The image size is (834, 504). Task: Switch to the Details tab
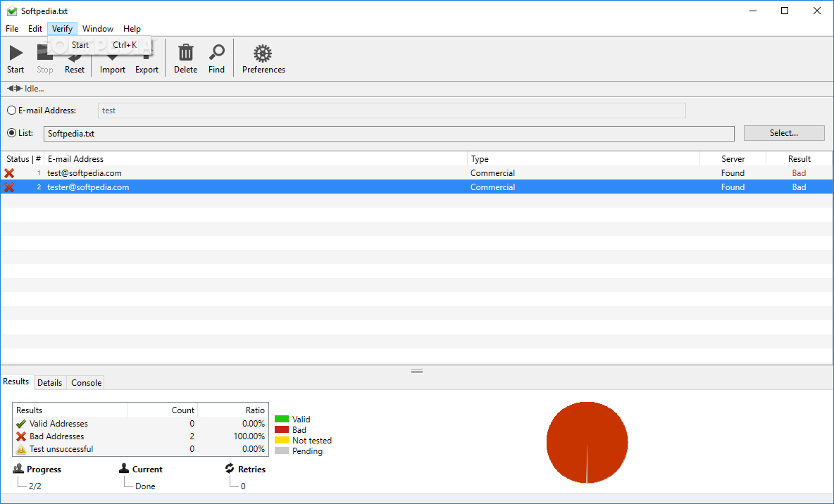(49, 382)
